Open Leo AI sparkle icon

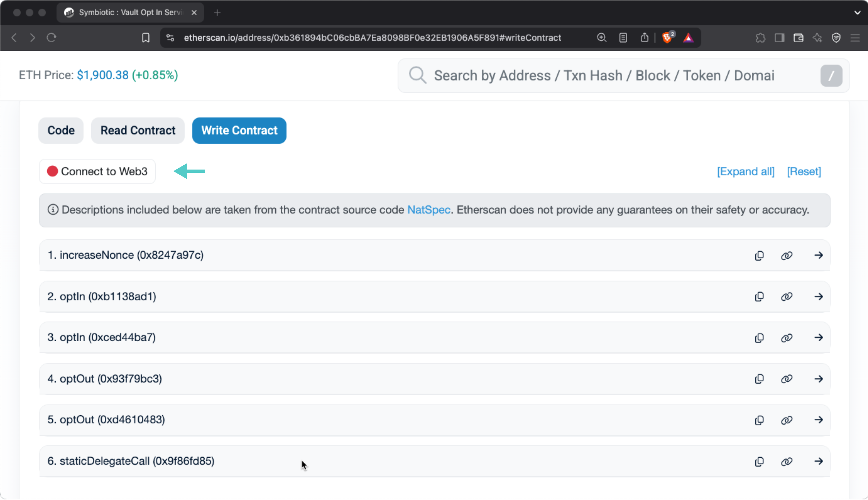click(x=817, y=37)
